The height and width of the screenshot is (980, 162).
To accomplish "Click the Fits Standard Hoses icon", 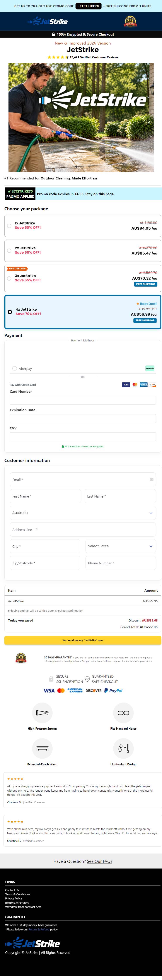I will (123, 713).
